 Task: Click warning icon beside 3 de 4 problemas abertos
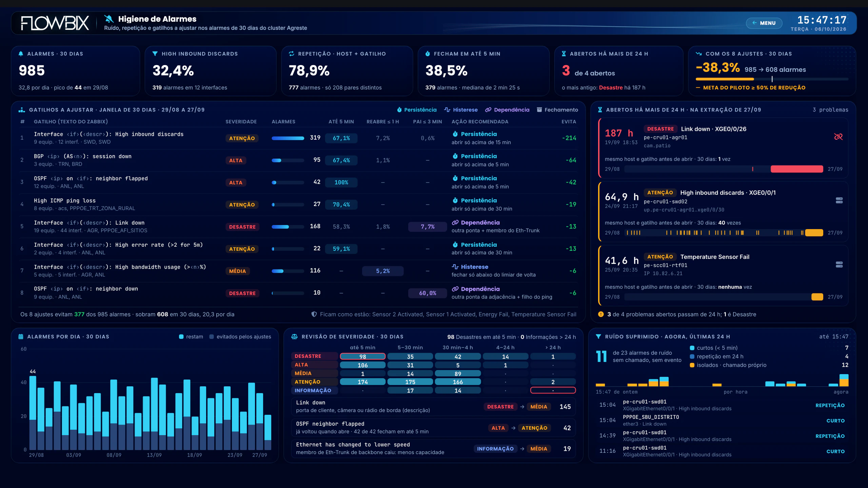[x=601, y=314]
